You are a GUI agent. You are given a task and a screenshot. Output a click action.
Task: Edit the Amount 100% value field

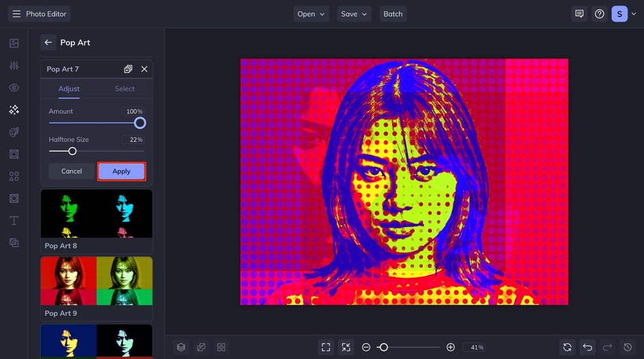point(133,111)
